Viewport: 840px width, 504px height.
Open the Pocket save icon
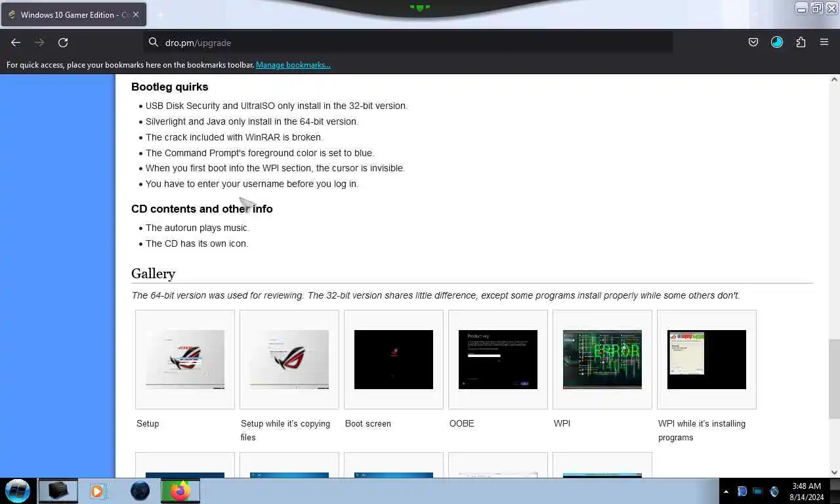coord(753,43)
